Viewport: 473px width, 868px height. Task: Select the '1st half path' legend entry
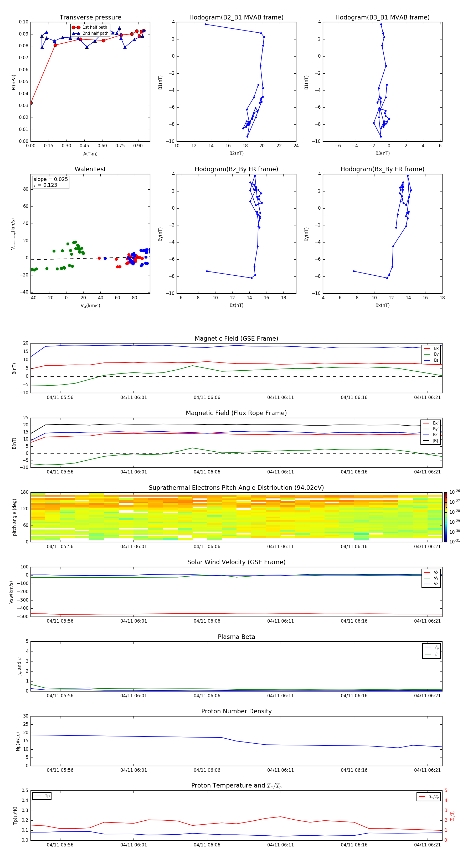point(90,27)
